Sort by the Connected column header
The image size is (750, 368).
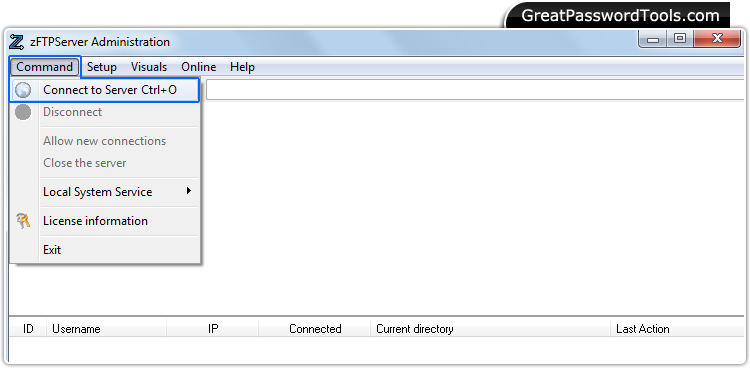click(x=315, y=329)
